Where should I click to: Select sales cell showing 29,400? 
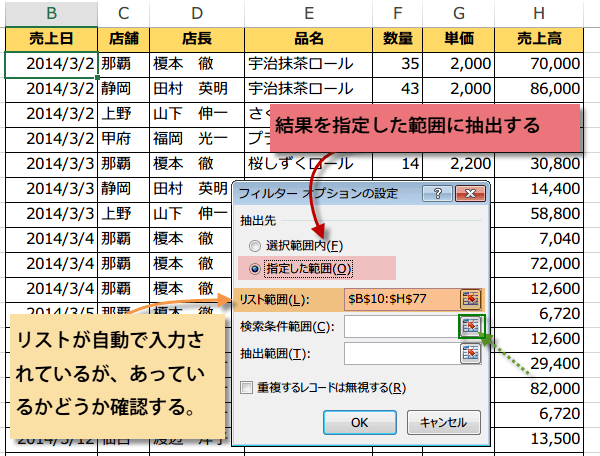tap(539, 364)
